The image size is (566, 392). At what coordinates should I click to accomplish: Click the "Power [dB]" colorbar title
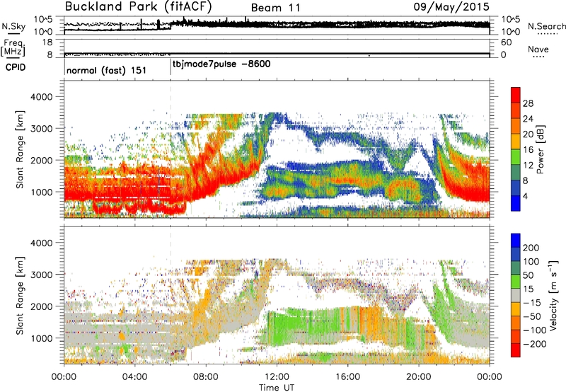(x=541, y=149)
